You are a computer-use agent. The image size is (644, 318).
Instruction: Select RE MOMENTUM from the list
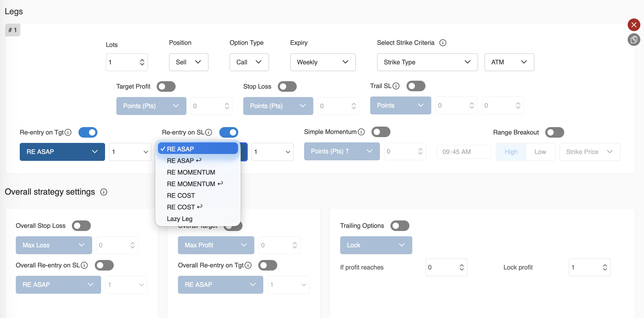tap(191, 172)
